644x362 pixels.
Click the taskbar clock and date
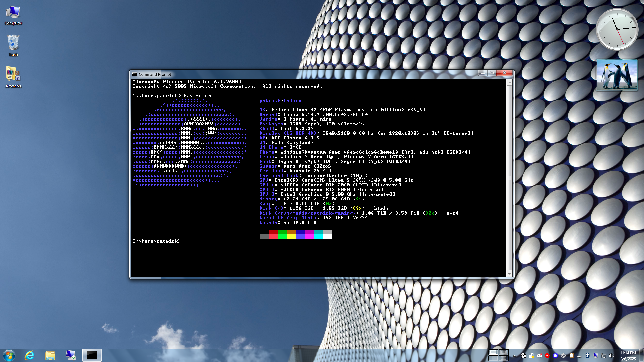(x=628, y=356)
